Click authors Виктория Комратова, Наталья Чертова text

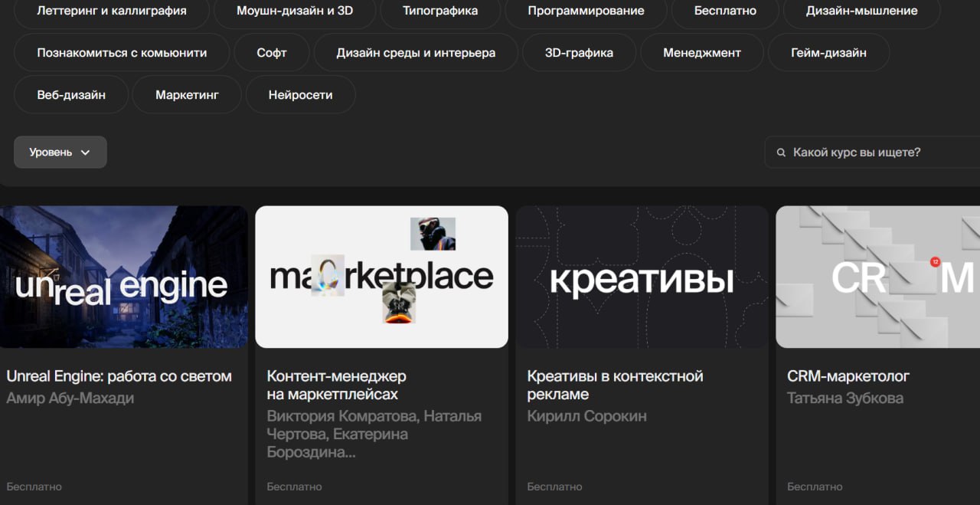pyautogui.click(x=374, y=434)
